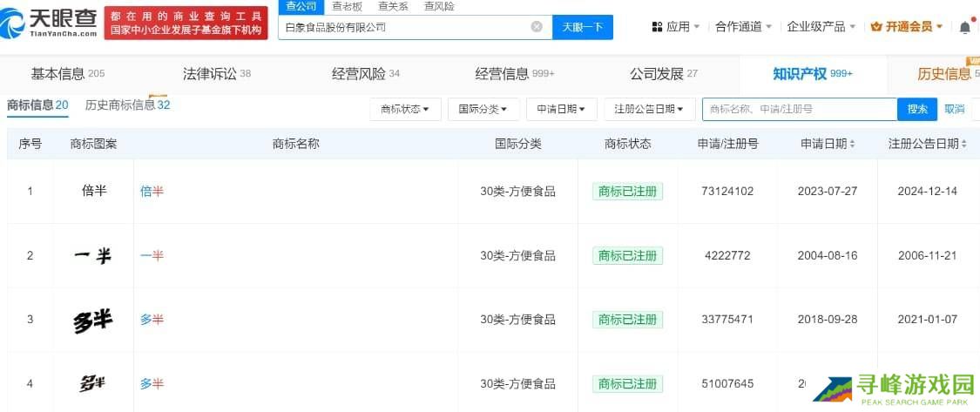This screenshot has width=980, height=412.
Task: Switch to the 经营风险 tab
Action: (x=366, y=74)
